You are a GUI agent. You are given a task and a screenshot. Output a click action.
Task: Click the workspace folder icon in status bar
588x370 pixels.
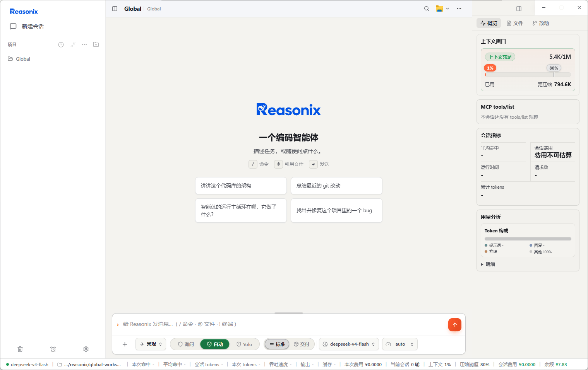coord(60,365)
